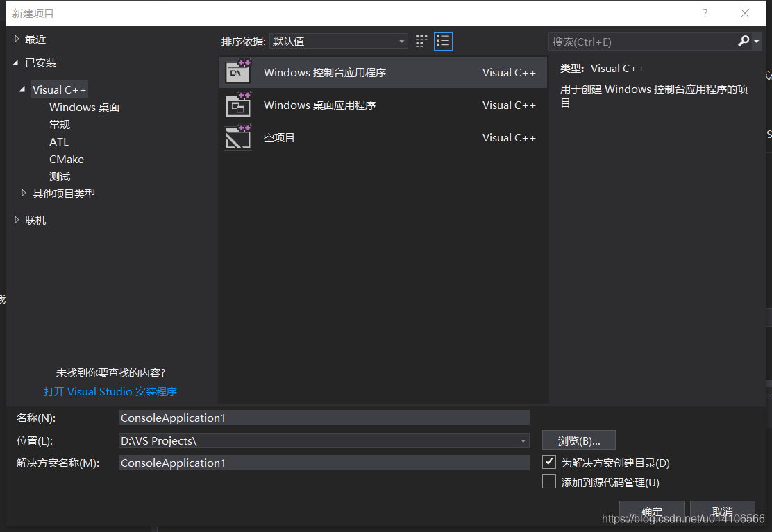Select Visual C++ category in tree
Screen dimensions: 772x532
point(59,90)
